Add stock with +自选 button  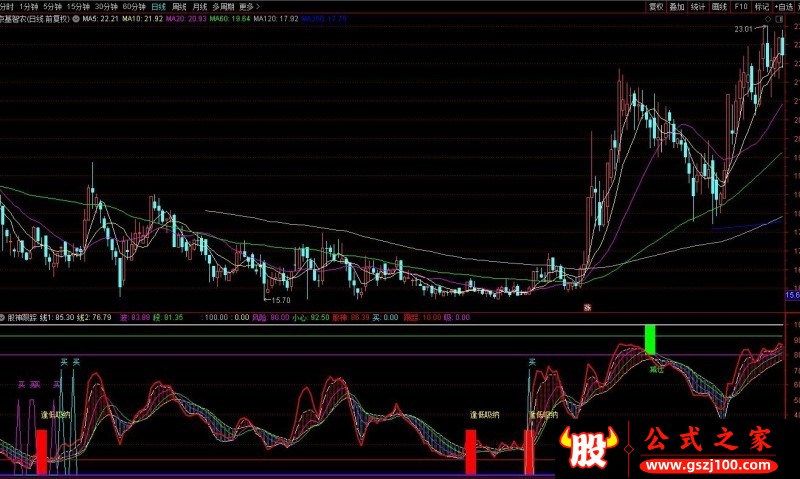tap(785, 7)
